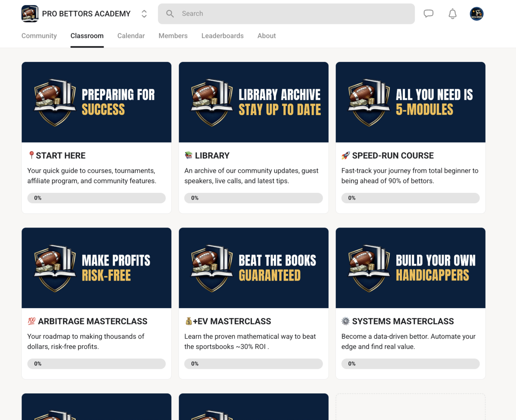The width and height of the screenshot is (516, 420).
Task: Open the SYSTEMS MASTERCLASS title
Action: point(403,321)
